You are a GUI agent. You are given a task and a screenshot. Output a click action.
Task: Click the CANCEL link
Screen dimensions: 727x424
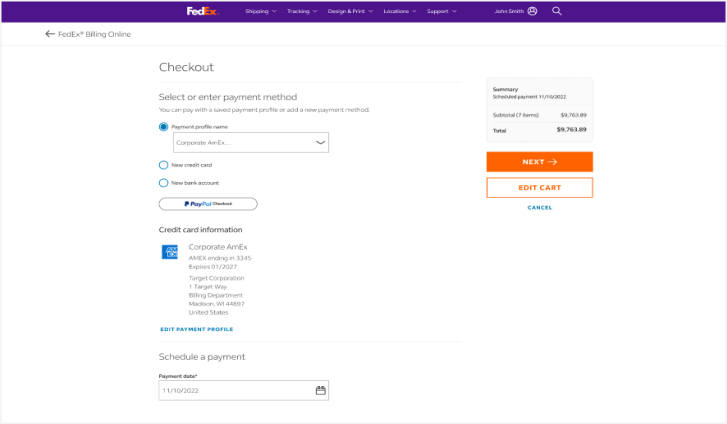tap(539, 208)
